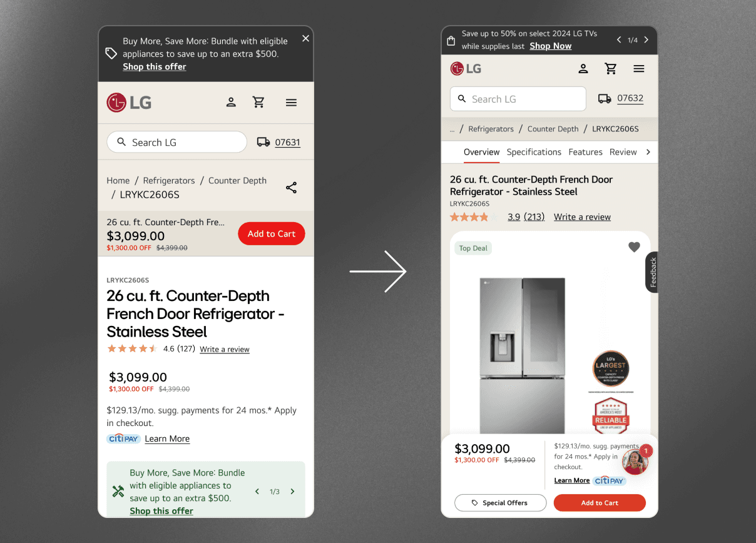Screen dimensions: 756x543
Task: Go to next promo in 1/4 banner
Action: coord(646,40)
